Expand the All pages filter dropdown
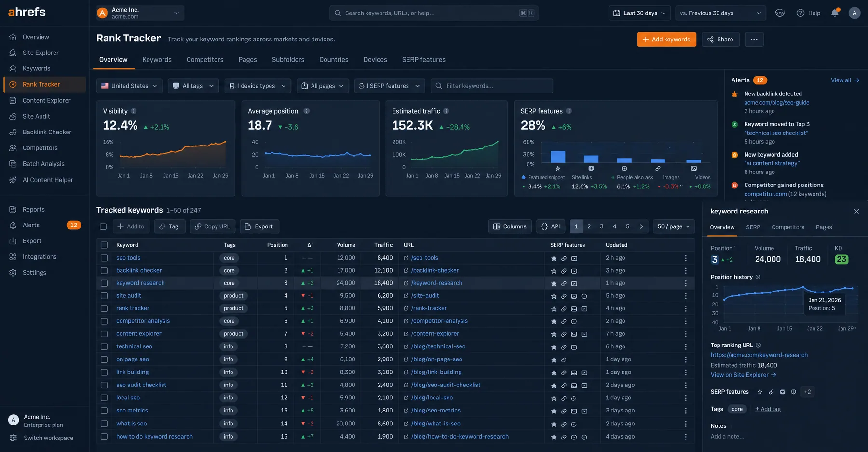The image size is (868, 452). point(323,86)
